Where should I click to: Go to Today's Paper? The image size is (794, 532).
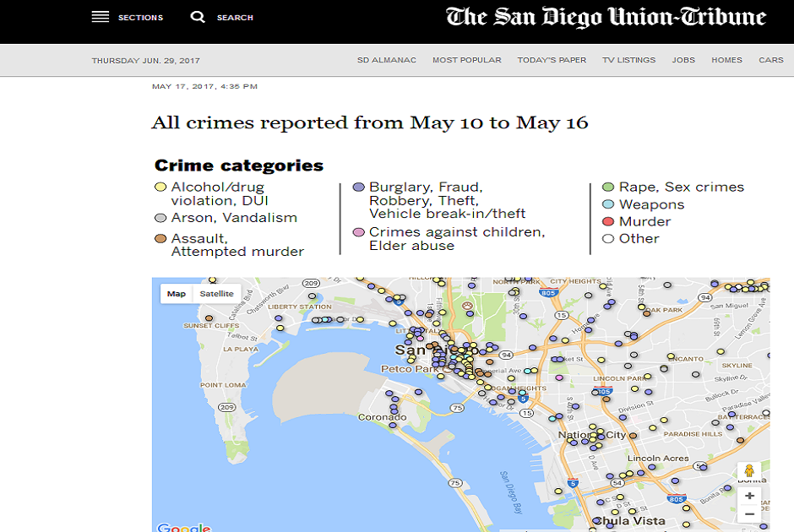point(551,60)
